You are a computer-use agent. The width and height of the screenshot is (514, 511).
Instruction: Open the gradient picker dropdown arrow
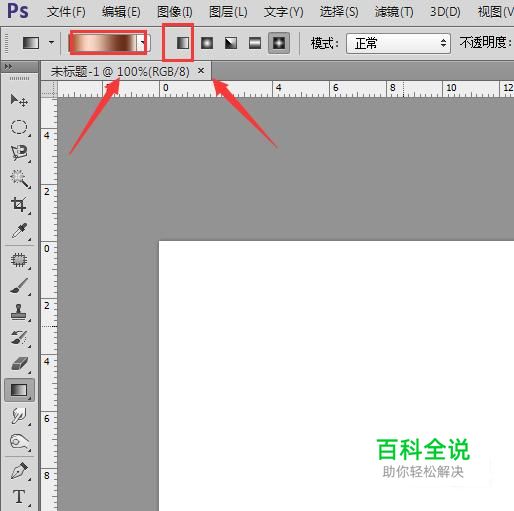[143, 42]
